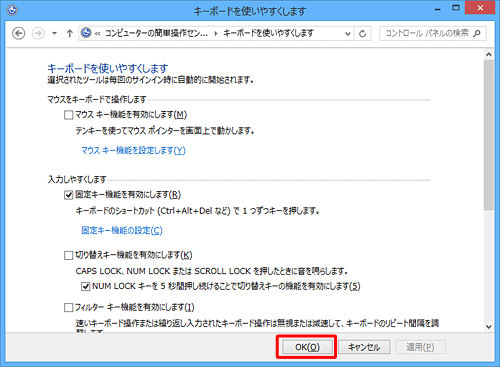The height and width of the screenshot is (367, 500).
Task: Click the OK(O) button
Action: coord(307,347)
